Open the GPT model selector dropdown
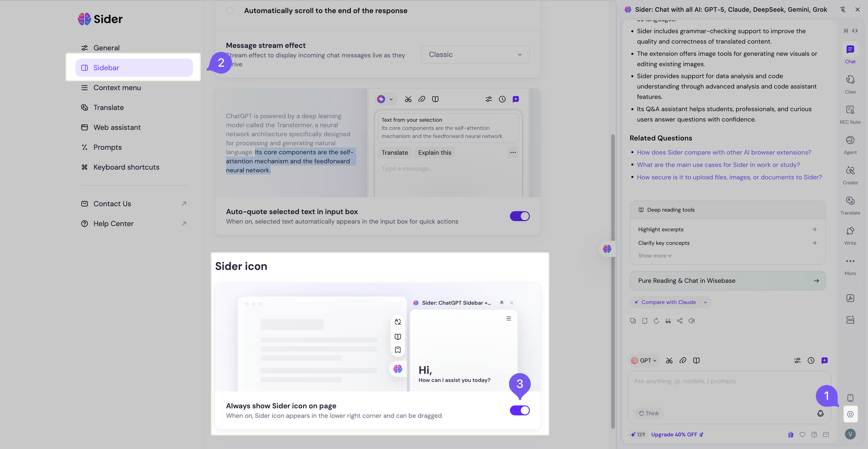The image size is (868, 449). click(644, 360)
